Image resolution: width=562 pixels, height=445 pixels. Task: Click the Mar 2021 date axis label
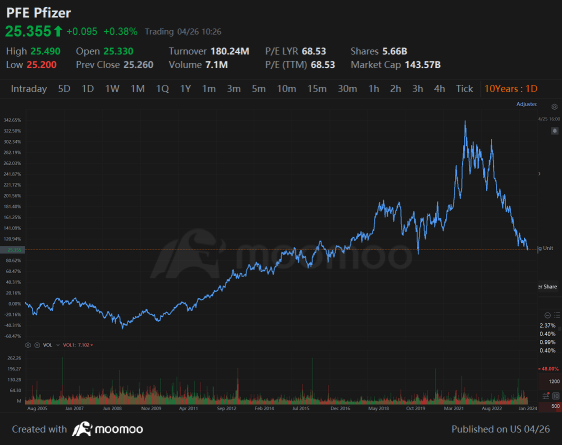tap(454, 408)
